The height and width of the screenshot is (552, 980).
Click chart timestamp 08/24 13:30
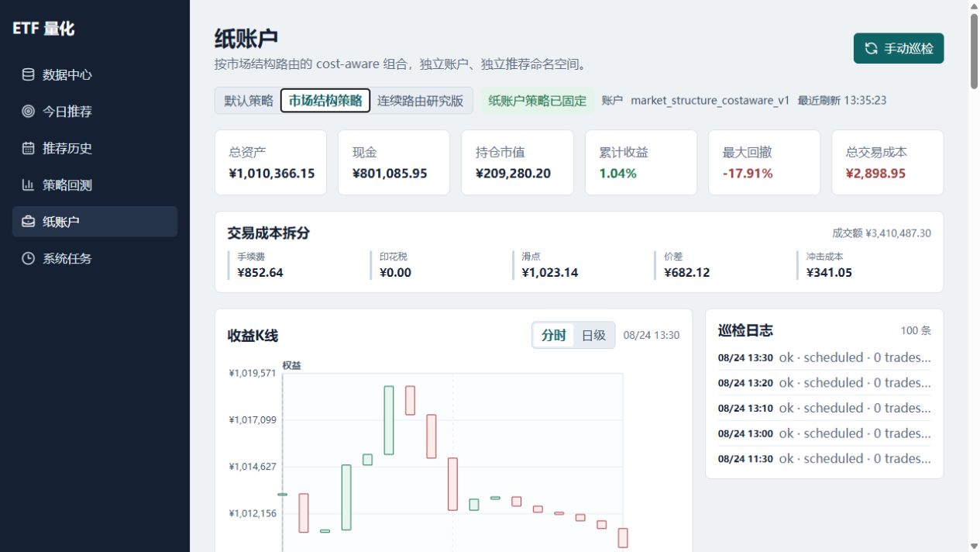coord(652,336)
